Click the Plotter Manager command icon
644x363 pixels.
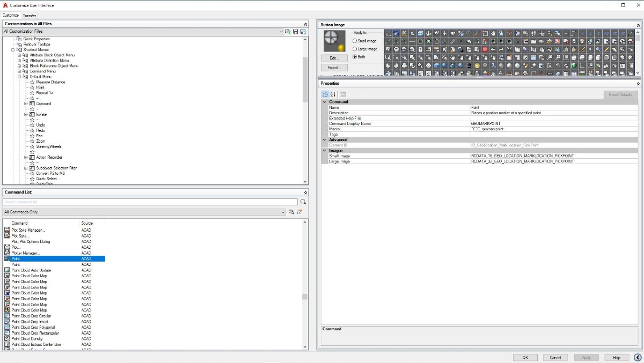pyautogui.click(x=7, y=253)
